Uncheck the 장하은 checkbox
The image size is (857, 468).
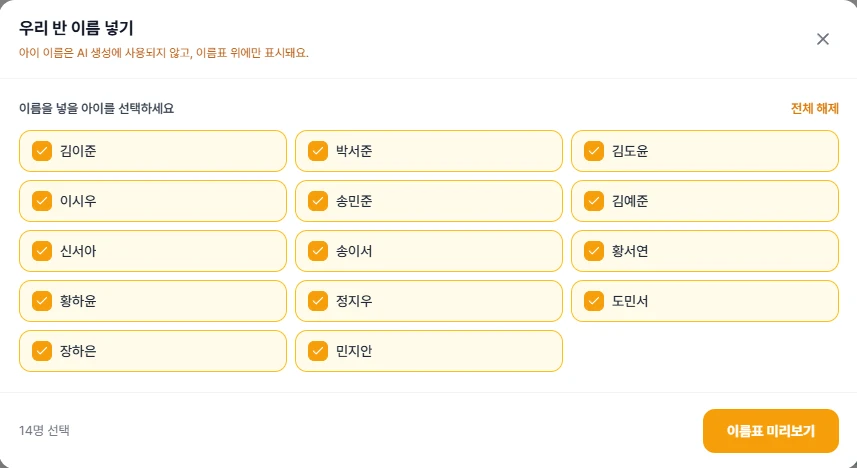42,351
